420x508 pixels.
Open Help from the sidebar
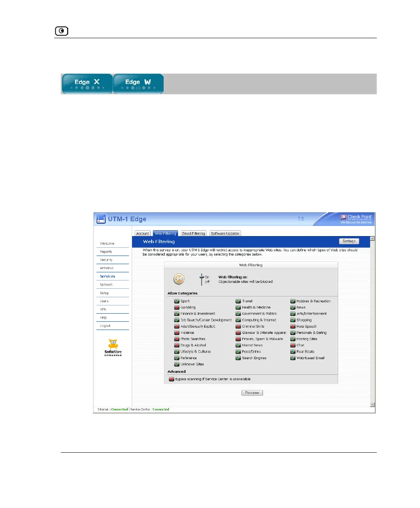[x=103, y=317]
